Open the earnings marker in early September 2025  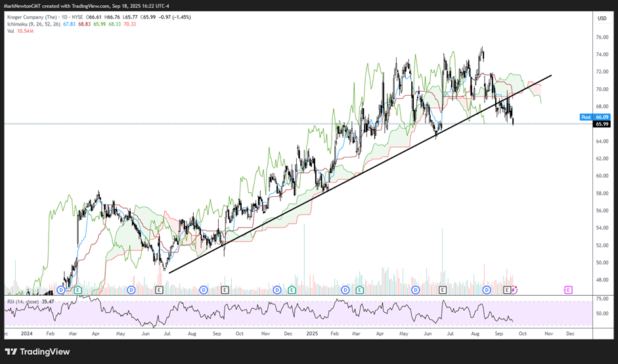[506, 289]
